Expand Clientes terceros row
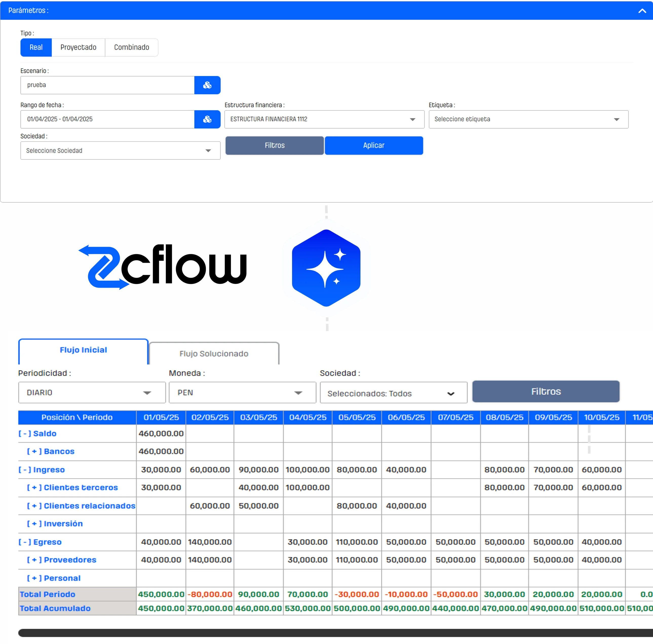 click(x=34, y=487)
